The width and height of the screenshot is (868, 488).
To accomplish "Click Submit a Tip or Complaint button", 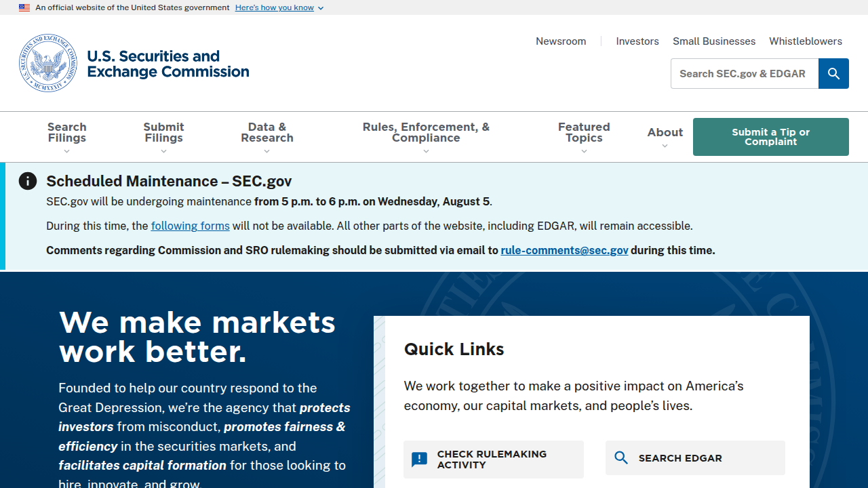I will pyautogui.click(x=771, y=137).
